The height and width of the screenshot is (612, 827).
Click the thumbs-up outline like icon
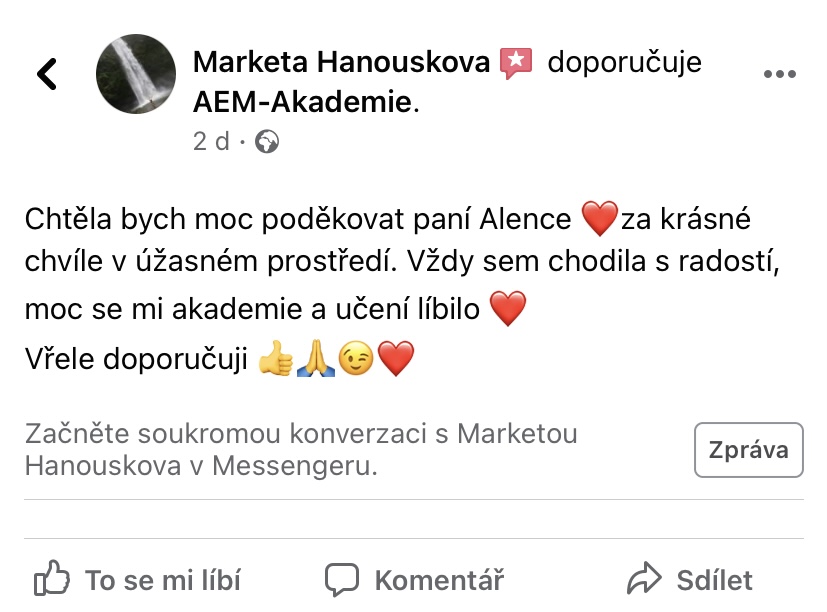51,578
